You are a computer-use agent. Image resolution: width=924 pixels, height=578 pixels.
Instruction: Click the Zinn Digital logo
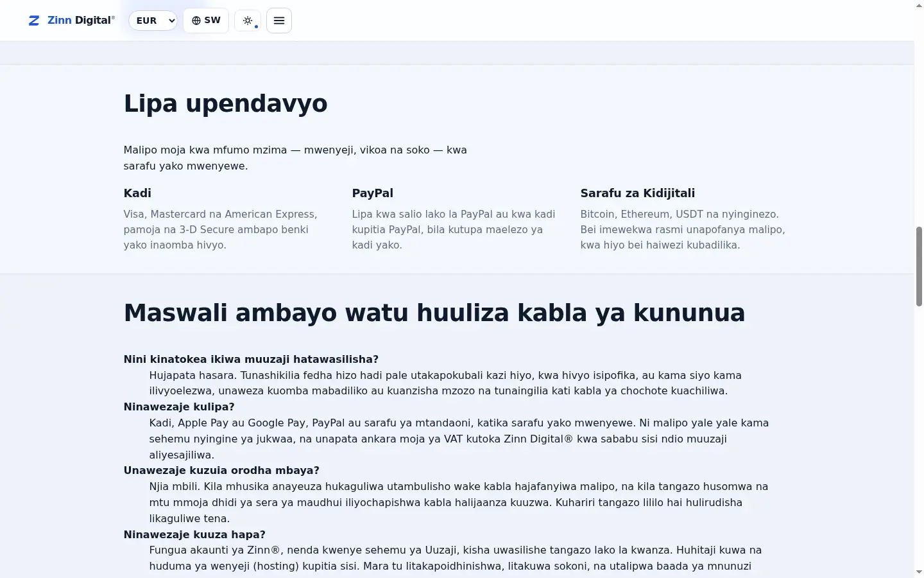pos(71,21)
